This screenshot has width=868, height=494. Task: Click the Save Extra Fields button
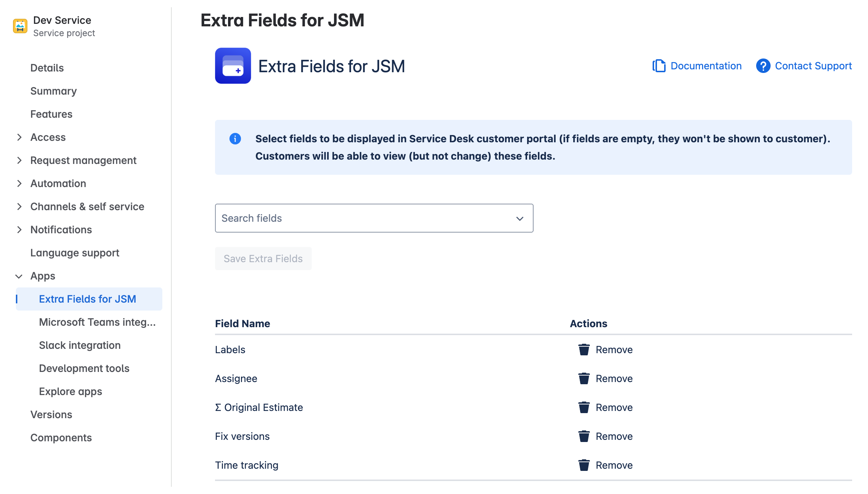(x=263, y=259)
